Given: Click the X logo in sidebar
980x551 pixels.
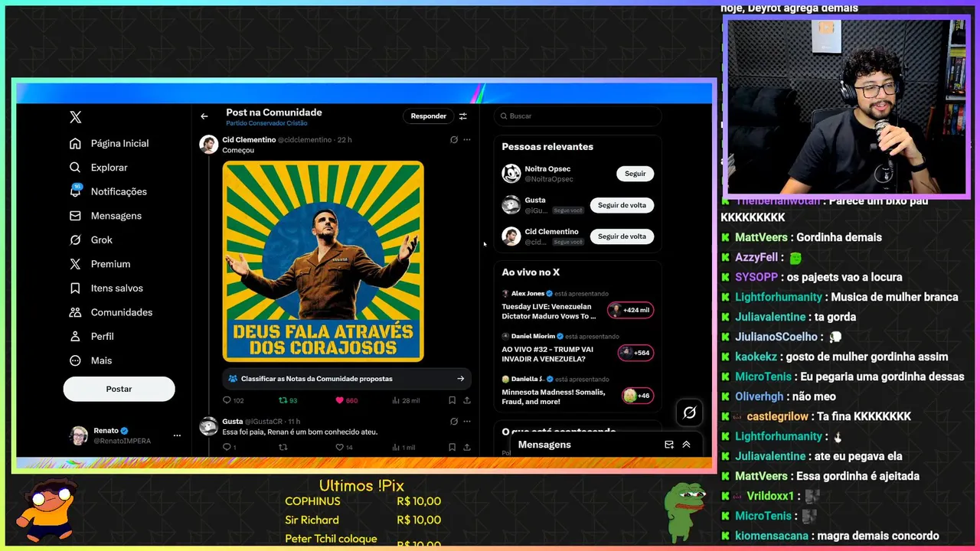Looking at the screenshot, I should pos(75,117).
